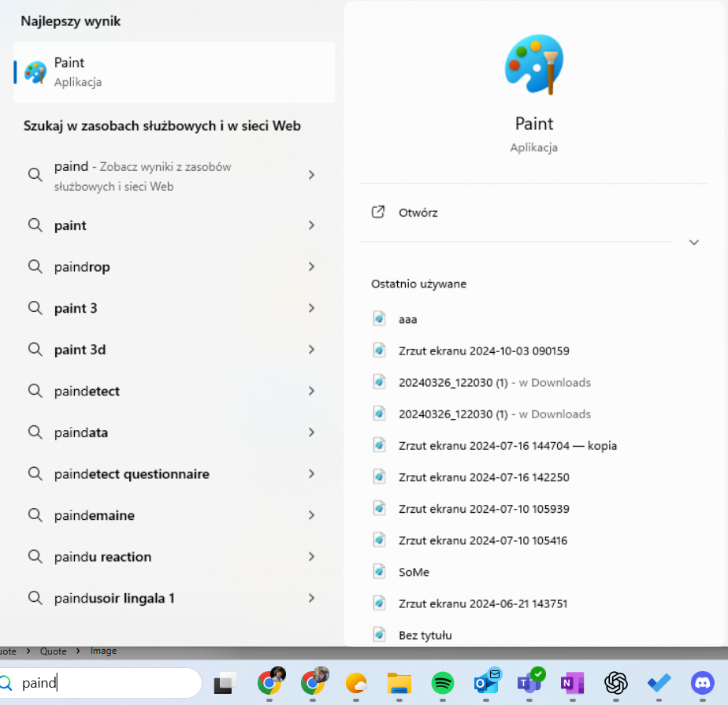Launch OneNote from the taskbar
Viewport: 728px width, 705px height.
click(573, 684)
